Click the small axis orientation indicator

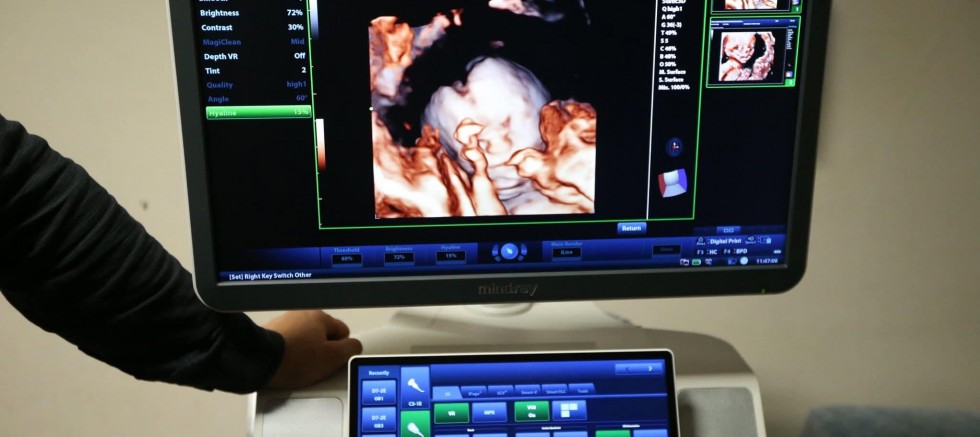[x=674, y=146]
